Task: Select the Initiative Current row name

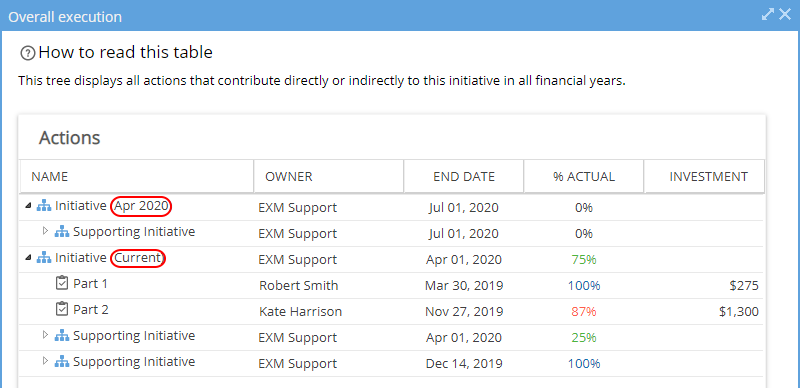Action: coord(110,258)
